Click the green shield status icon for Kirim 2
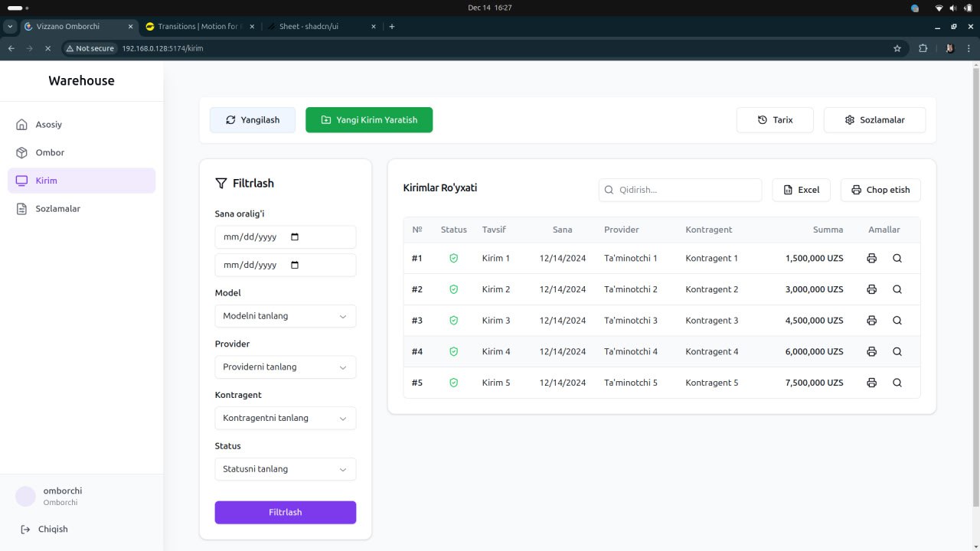This screenshot has width=980, height=551. tap(453, 289)
